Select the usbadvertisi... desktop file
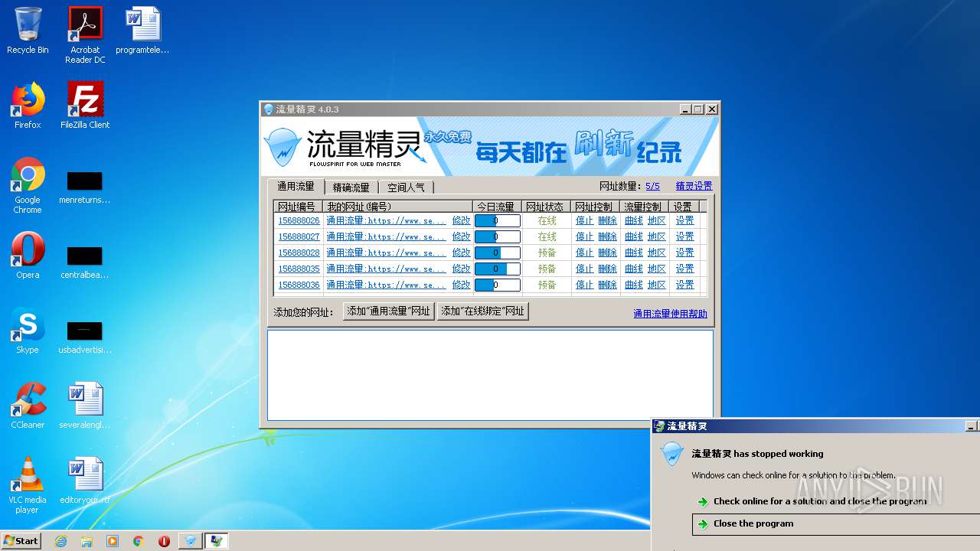The width and height of the screenshot is (980, 551). click(x=85, y=337)
